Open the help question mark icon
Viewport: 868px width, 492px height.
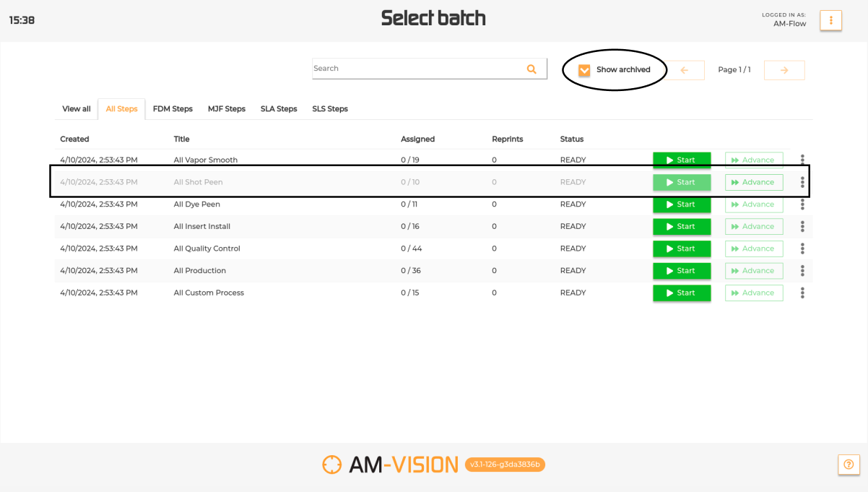click(849, 465)
